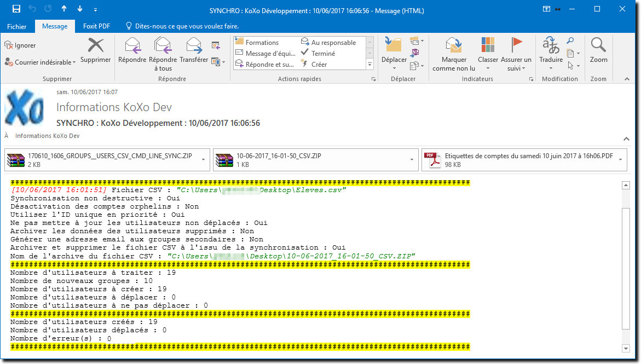The width and height of the screenshot is (641, 364).
Task: Open the dropdown for the PDF attachment
Action: tap(621, 160)
